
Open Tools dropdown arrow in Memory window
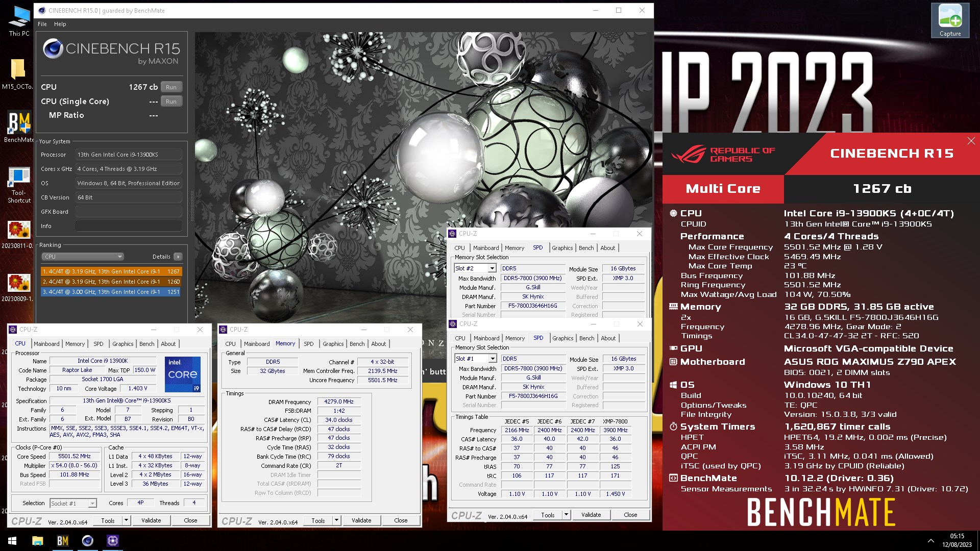click(336, 520)
